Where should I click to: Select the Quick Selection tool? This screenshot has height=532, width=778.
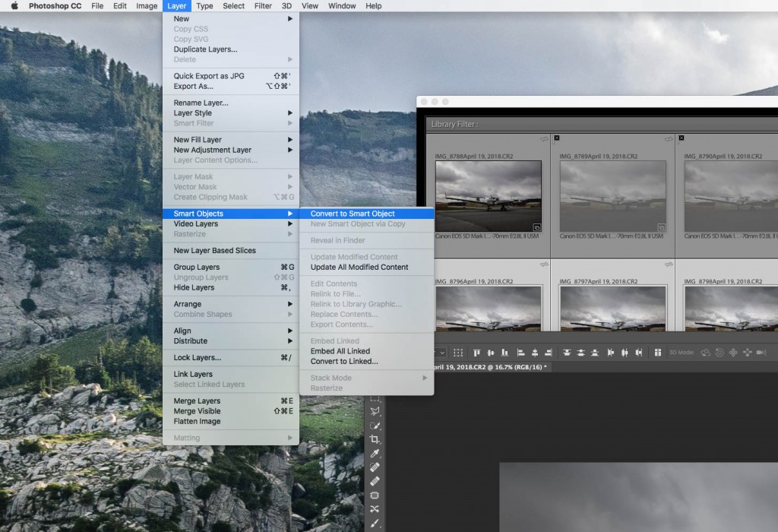375,426
